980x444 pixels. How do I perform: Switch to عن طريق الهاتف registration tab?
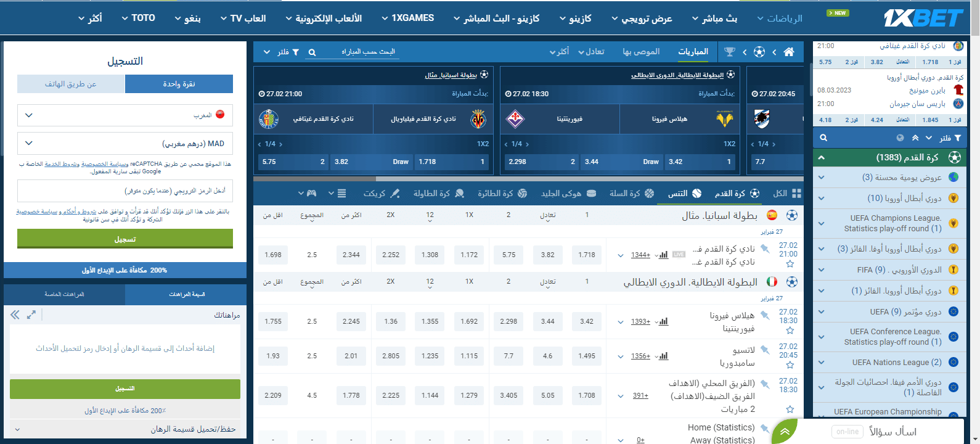pyautogui.click(x=71, y=84)
